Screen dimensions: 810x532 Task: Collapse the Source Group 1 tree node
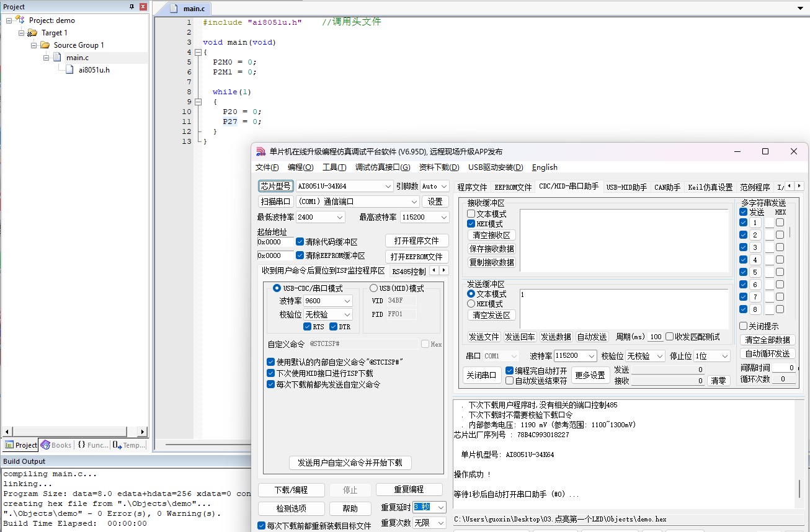tap(33, 45)
